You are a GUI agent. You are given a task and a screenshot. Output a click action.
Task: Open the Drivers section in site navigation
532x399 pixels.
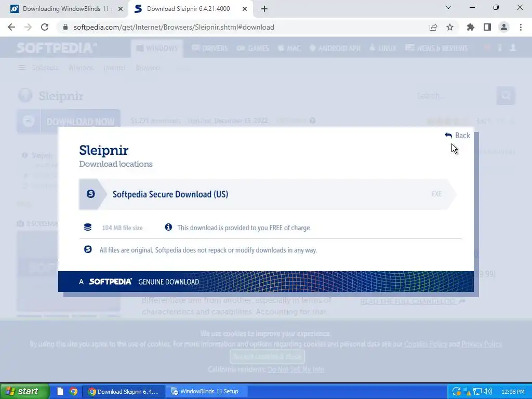pos(210,48)
